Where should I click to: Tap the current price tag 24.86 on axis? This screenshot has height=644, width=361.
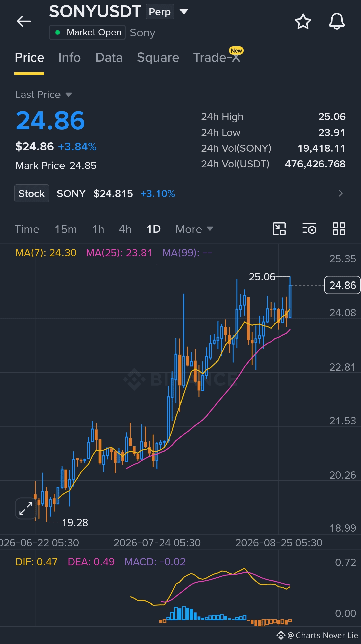342,285
